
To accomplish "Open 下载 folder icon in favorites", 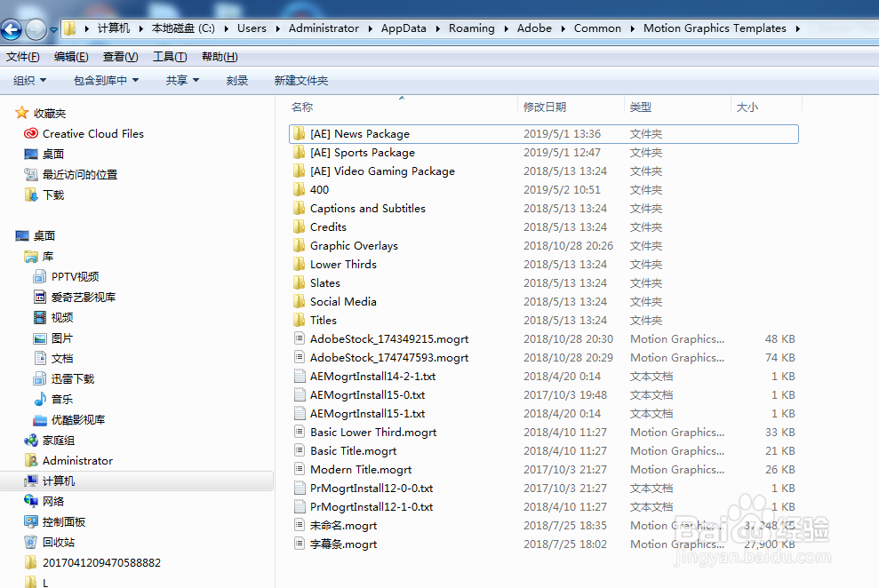I will [31, 195].
